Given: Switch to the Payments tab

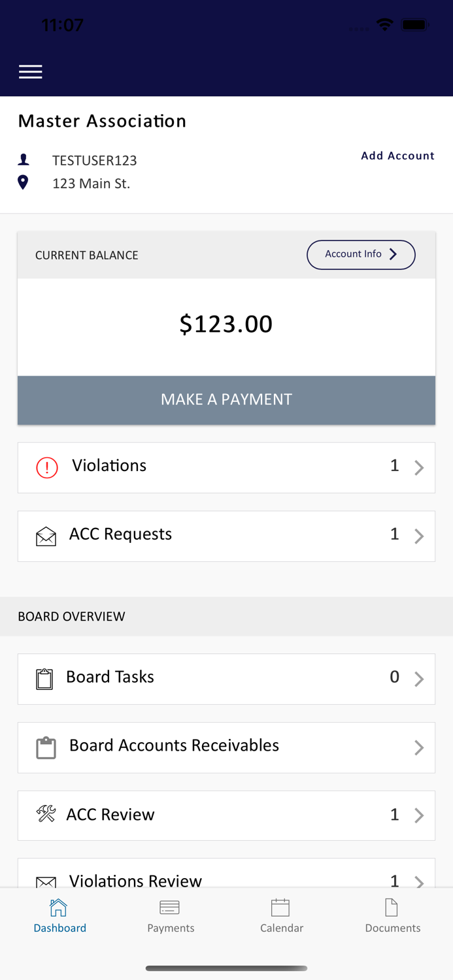Looking at the screenshot, I should click(171, 916).
